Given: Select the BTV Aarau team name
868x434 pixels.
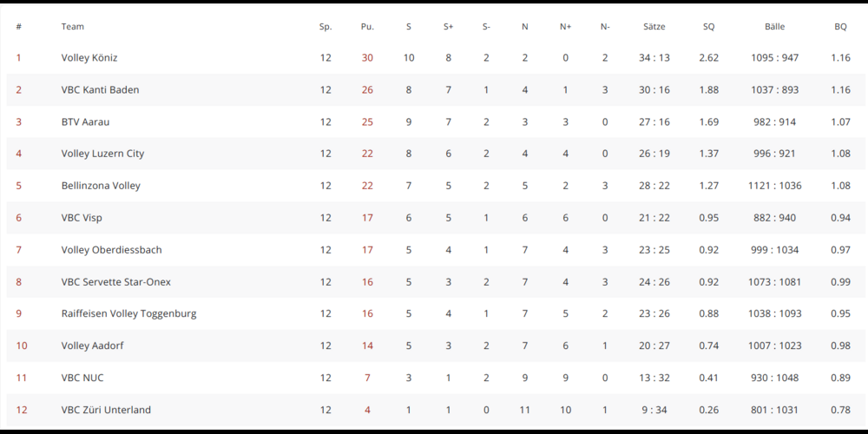Looking at the screenshot, I should (x=85, y=122).
